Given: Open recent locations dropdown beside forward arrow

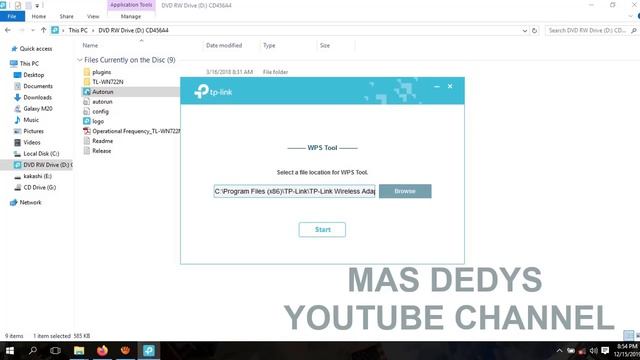Looking at the screenshot, I should point(33,30).
